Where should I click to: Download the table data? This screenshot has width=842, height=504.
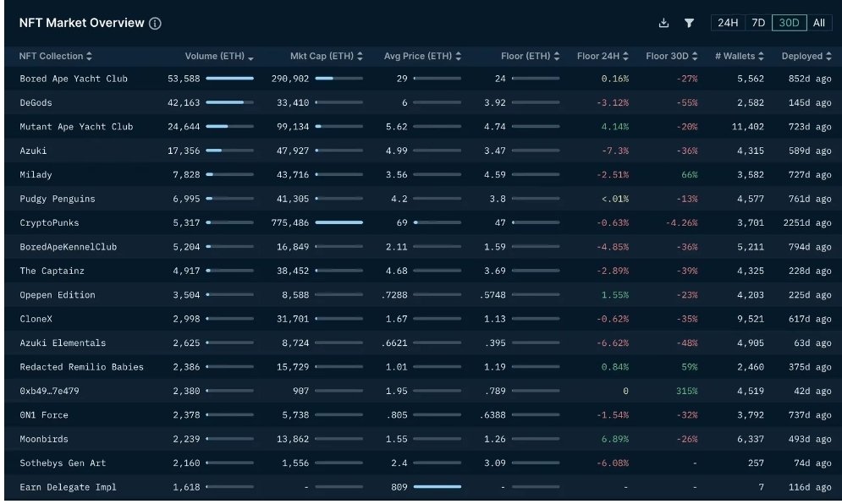[x=663, y=23]
